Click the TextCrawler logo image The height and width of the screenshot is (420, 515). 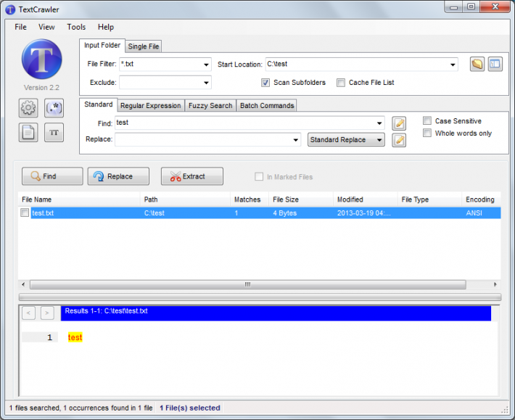click(x=42, y=59)
